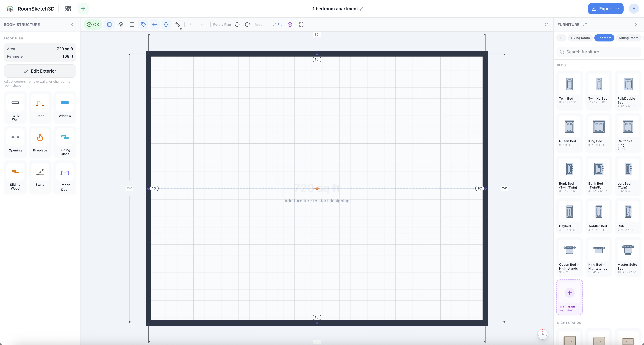Pick the Full/Double Bed item

pyautogui.click(x=628, y=90)
